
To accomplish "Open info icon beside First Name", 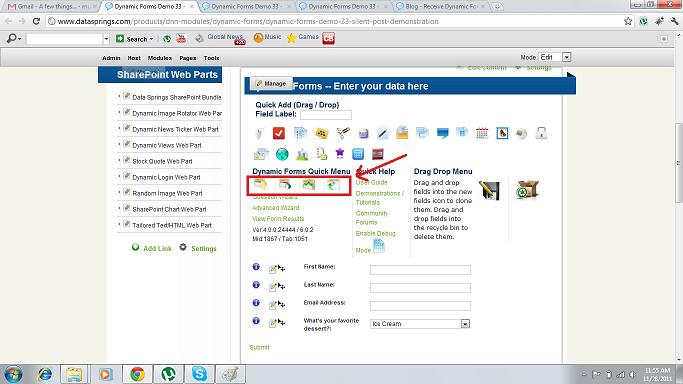I will click(256, 267).
